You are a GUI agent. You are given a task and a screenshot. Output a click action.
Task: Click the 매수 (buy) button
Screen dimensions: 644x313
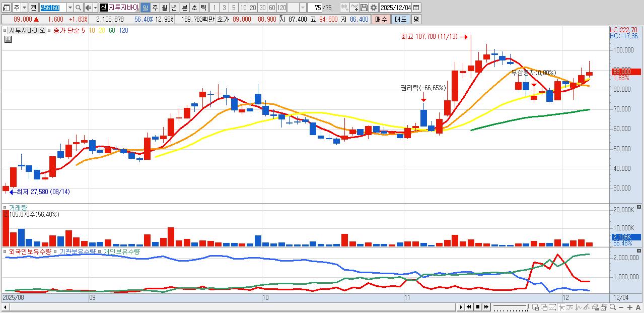[x=381, y=19]
